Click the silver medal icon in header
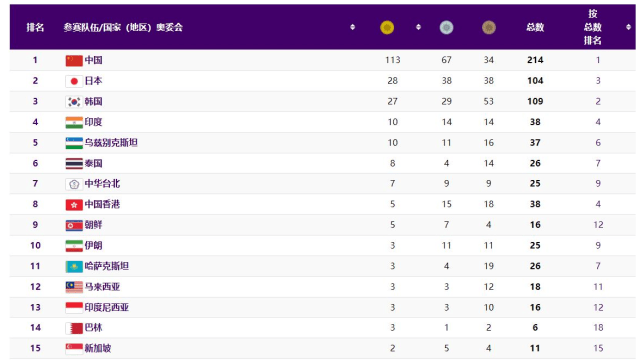640x360 pixels. (446, 27)
